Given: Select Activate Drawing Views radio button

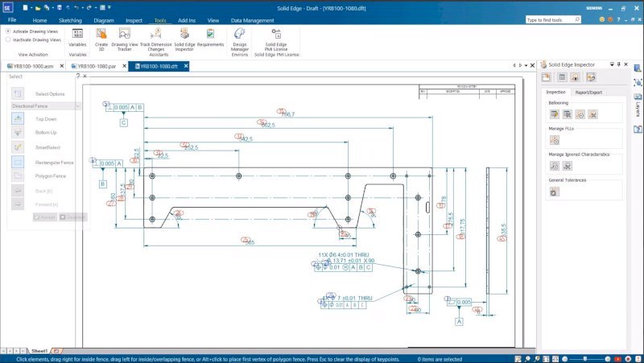Looking at the screenshot, I should pos(8,31).
